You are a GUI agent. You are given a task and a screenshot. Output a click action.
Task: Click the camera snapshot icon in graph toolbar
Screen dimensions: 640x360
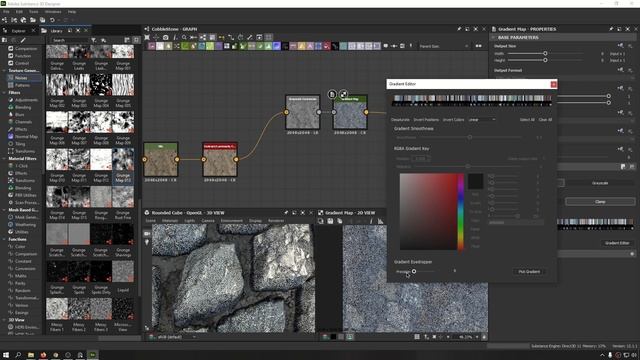pyautogui.click(x=166, y=37)
